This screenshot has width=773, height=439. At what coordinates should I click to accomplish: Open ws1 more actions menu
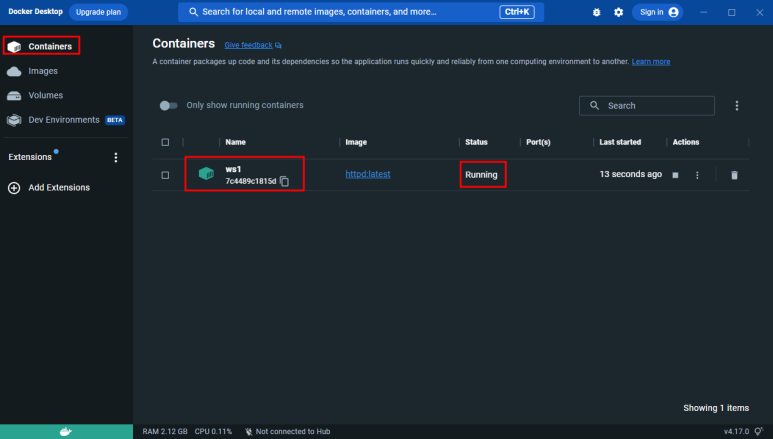click(x=697, y=175)
